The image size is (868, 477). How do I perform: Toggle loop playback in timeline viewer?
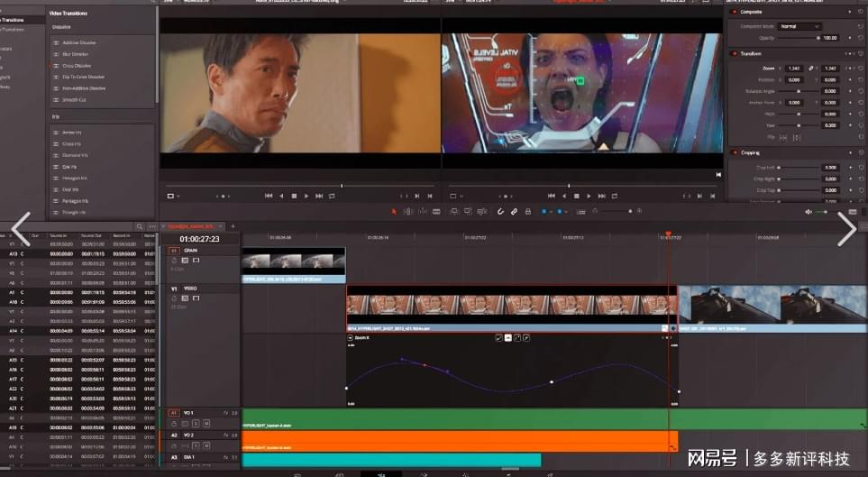(615, 196)
